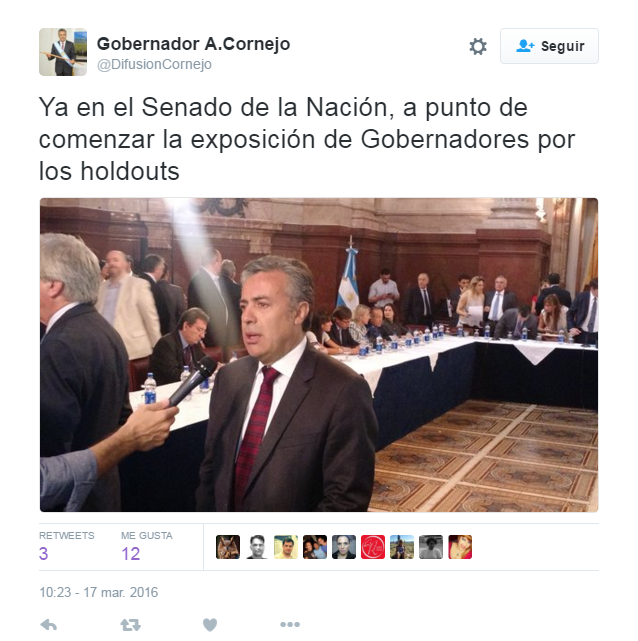Like the tweet with heart icon
Screen dimensions: 638x641
210,624
